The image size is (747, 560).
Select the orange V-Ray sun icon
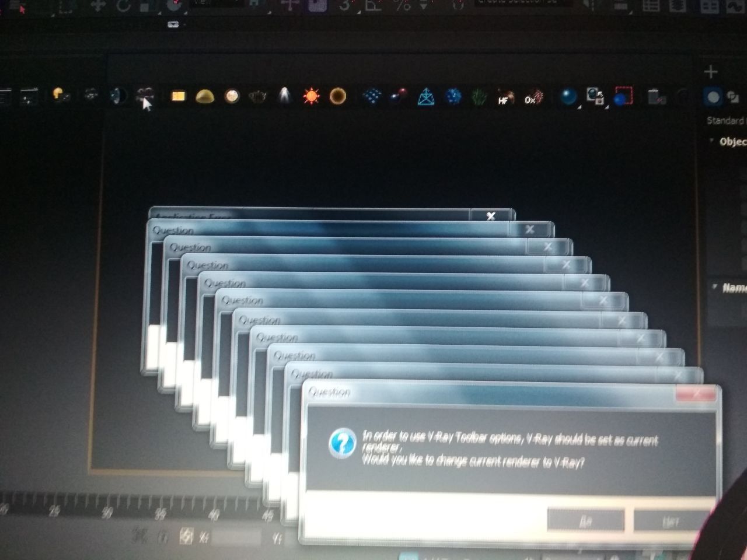coord(312,96)
